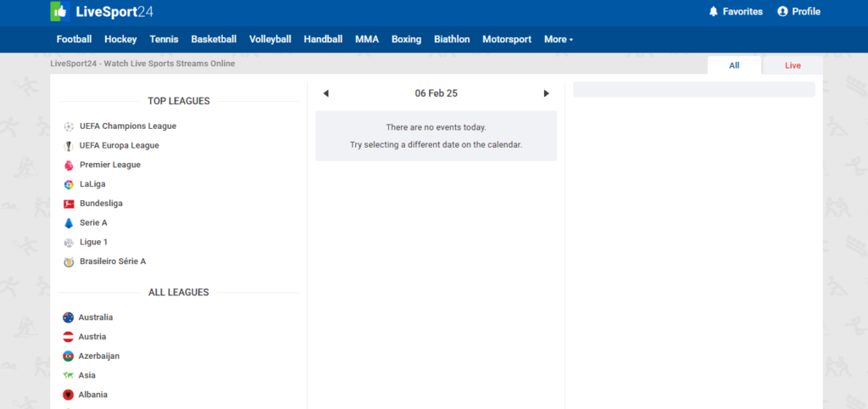
Task: Click the LiveSport24 thumbs-up logo icon
Action: (58, 11)
